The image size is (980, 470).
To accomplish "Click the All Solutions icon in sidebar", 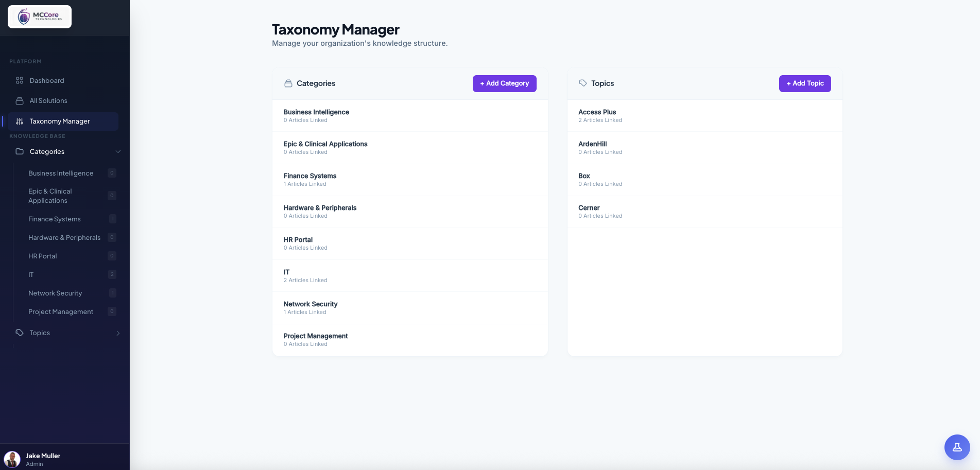I will [x=20, y=100].
